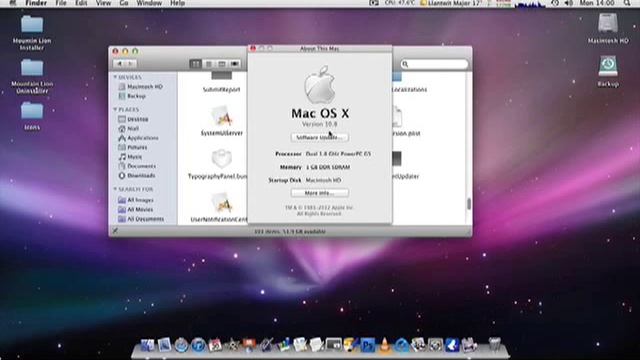This screenshot has height=360, width=640.
Task: Open volume control in menu bar
Action: coord(569,3)
